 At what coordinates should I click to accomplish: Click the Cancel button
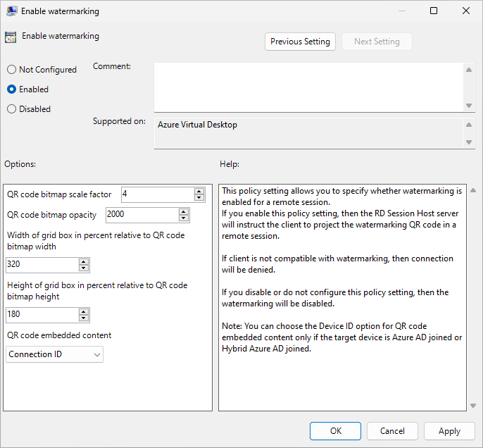[392, 431]
